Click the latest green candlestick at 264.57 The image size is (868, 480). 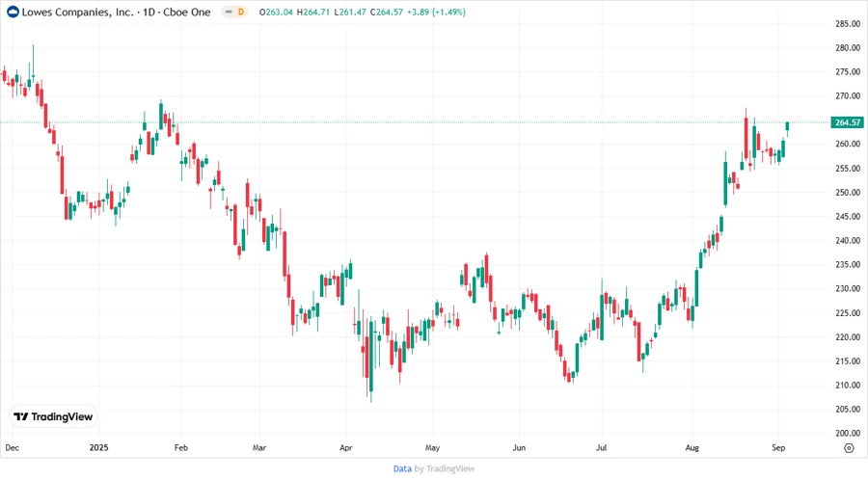(787, 128)
